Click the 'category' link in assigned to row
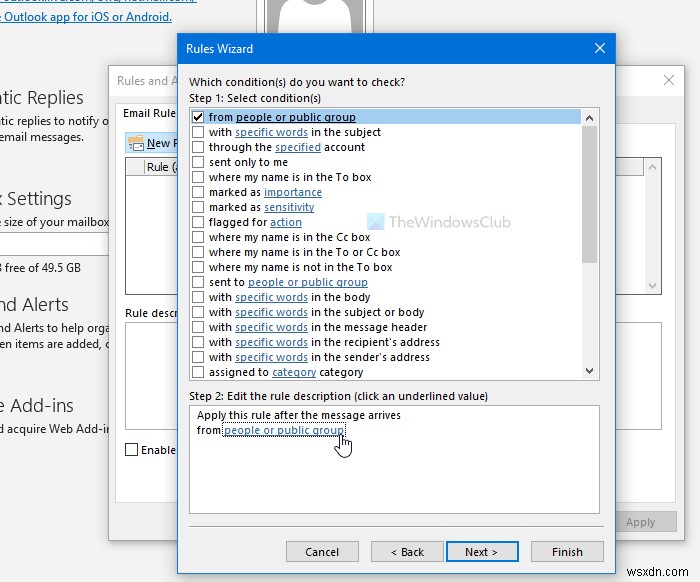The image size is (700, 582). pyautogui.click(x=294, y=372)
